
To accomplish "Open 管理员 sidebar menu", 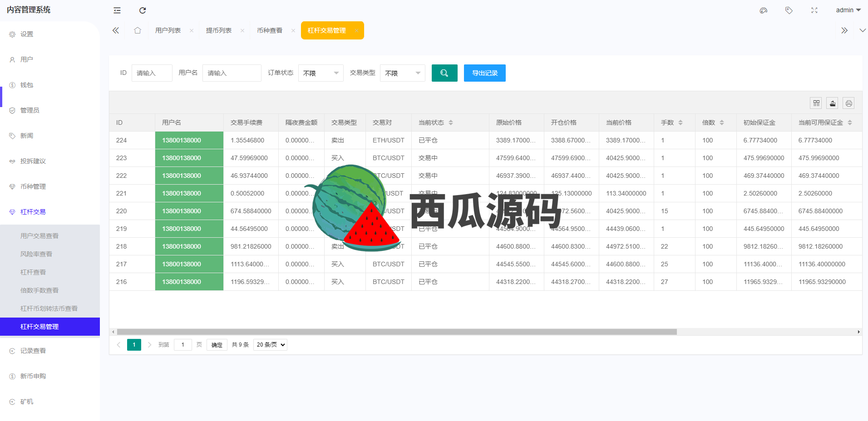I will click(50, 110).
